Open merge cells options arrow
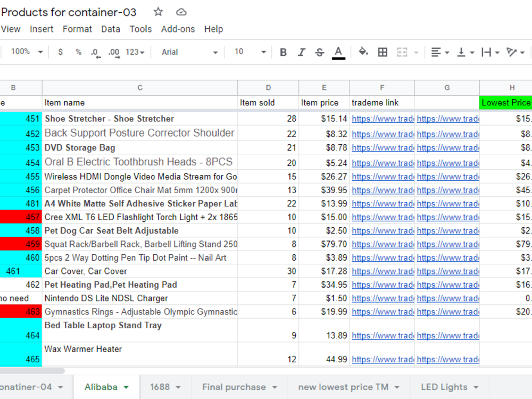This screenshot has height=399, width=532. (417, 53)
